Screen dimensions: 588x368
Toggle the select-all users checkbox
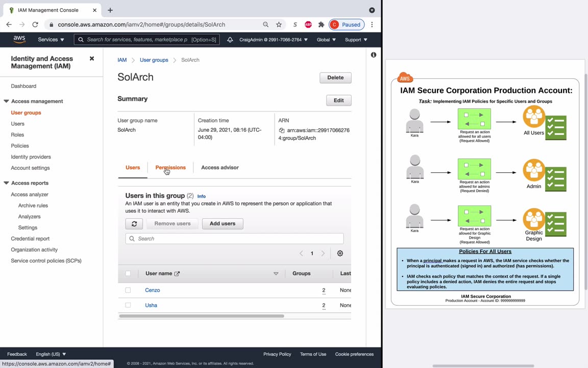(128, 273)
